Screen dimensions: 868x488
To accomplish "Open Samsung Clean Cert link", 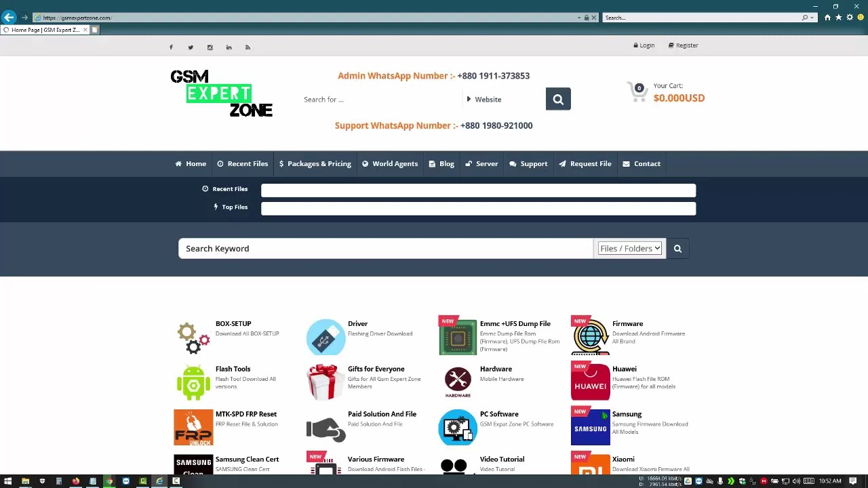I will pos(247,460).
